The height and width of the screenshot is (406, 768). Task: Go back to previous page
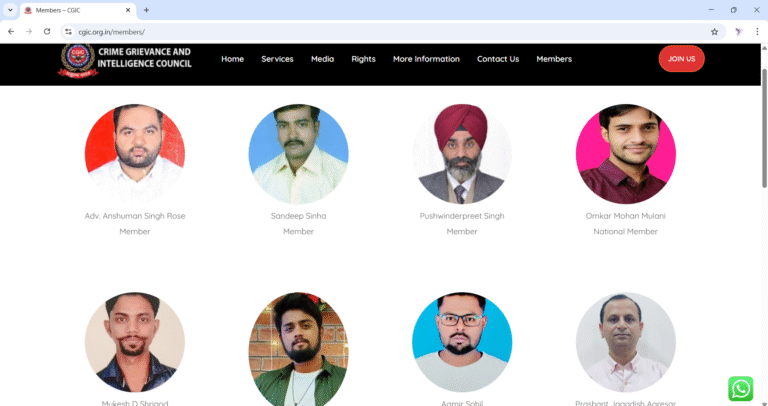pyautogui.click(x=11, y=31)
